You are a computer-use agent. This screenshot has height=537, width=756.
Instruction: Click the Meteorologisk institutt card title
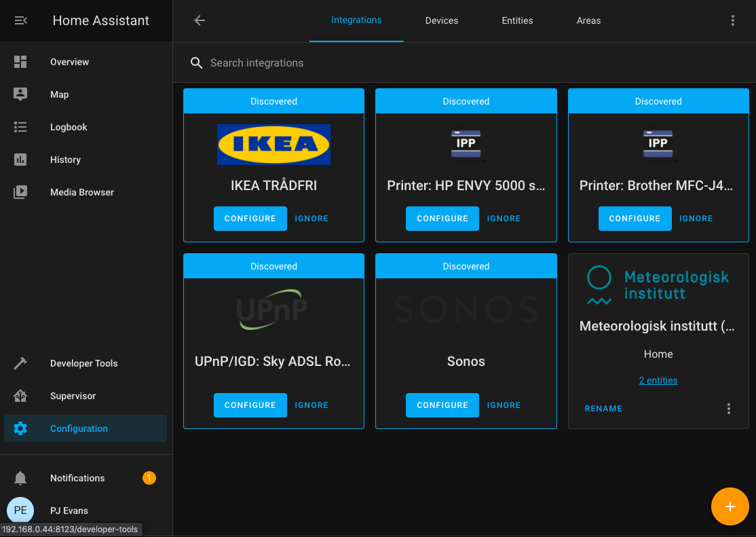(x=657, y=326)
